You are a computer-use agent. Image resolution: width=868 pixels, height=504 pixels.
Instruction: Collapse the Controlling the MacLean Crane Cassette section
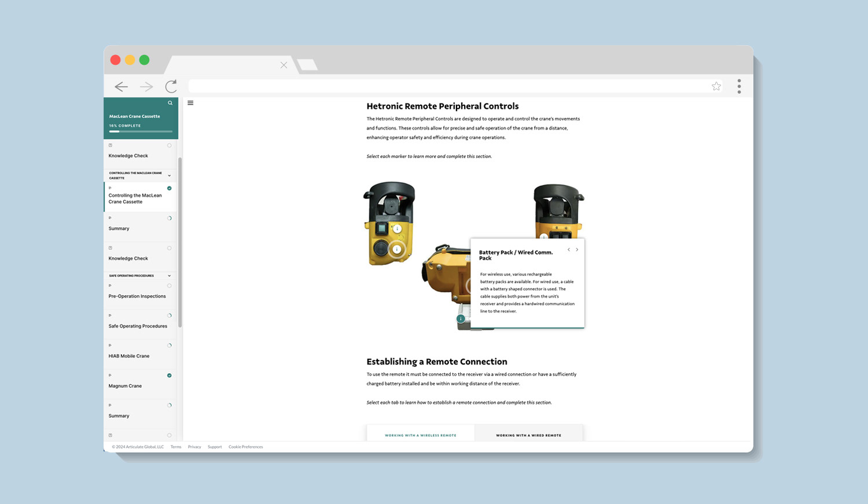tap(170, 175)
